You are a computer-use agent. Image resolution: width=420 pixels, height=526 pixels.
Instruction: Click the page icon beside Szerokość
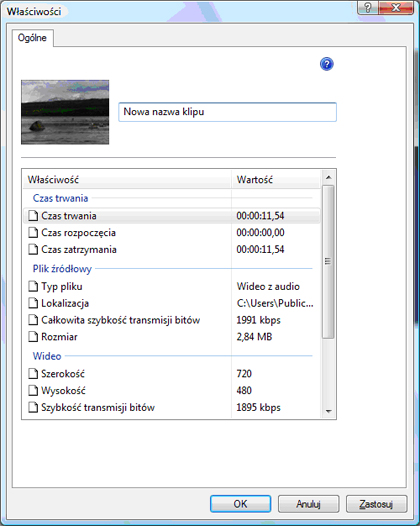(x=33, y=374)
